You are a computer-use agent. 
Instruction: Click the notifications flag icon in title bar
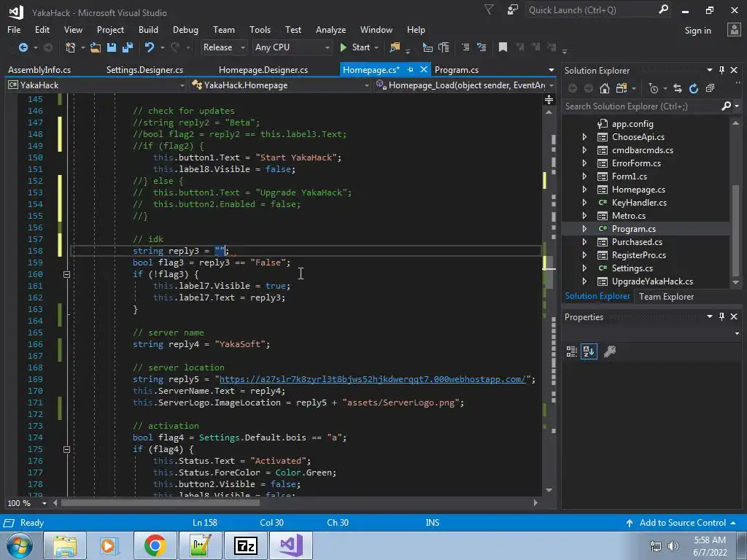coord(489,9)
